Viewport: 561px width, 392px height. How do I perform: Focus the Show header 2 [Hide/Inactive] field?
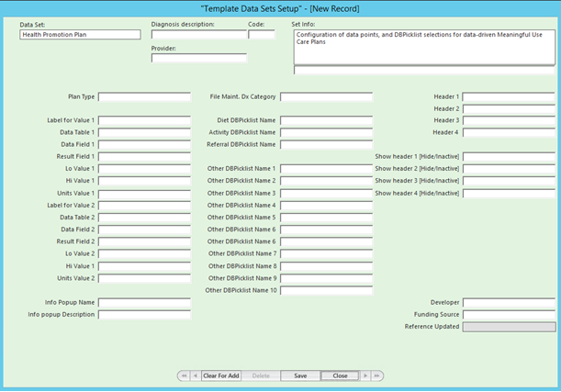coord(509,169)
